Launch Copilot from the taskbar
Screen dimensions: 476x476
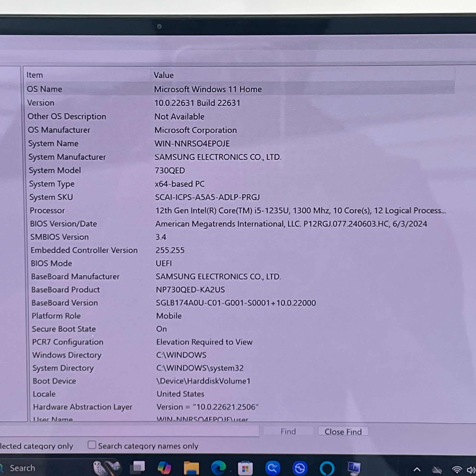pos(164,467)
